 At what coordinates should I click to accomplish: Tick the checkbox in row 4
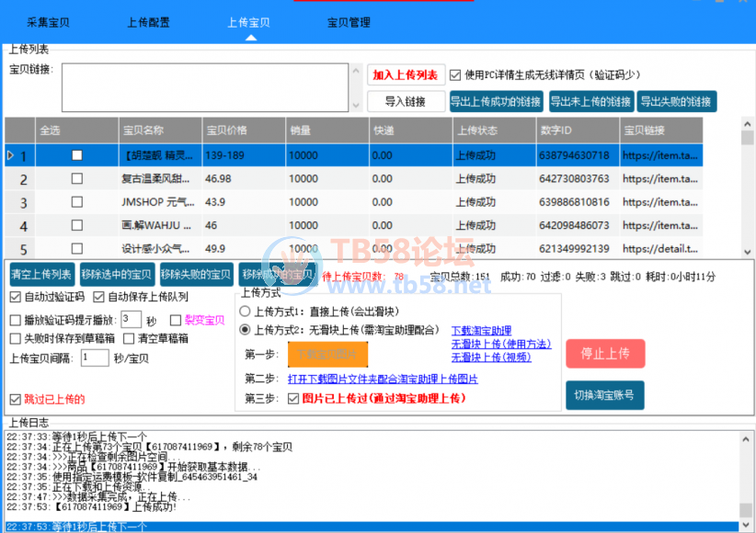[76, 225]
